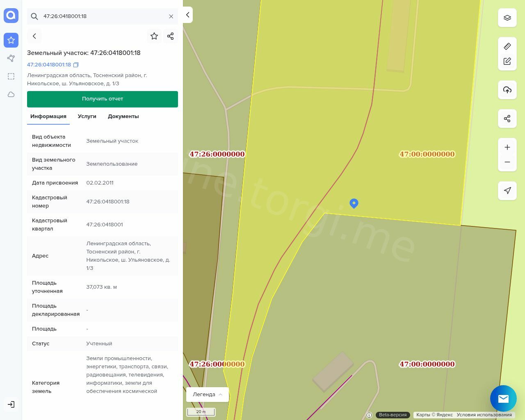Click the login icon in sidebar

pos(11,404)
